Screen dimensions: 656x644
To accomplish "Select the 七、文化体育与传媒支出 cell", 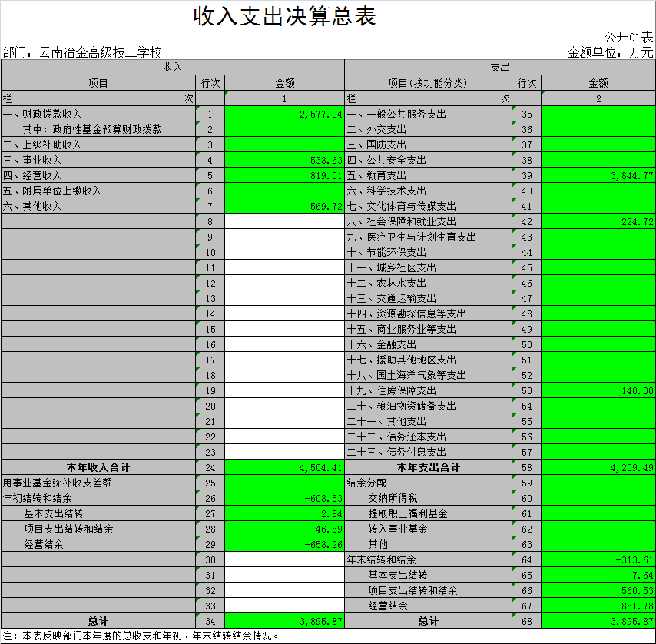I will 429,206.
